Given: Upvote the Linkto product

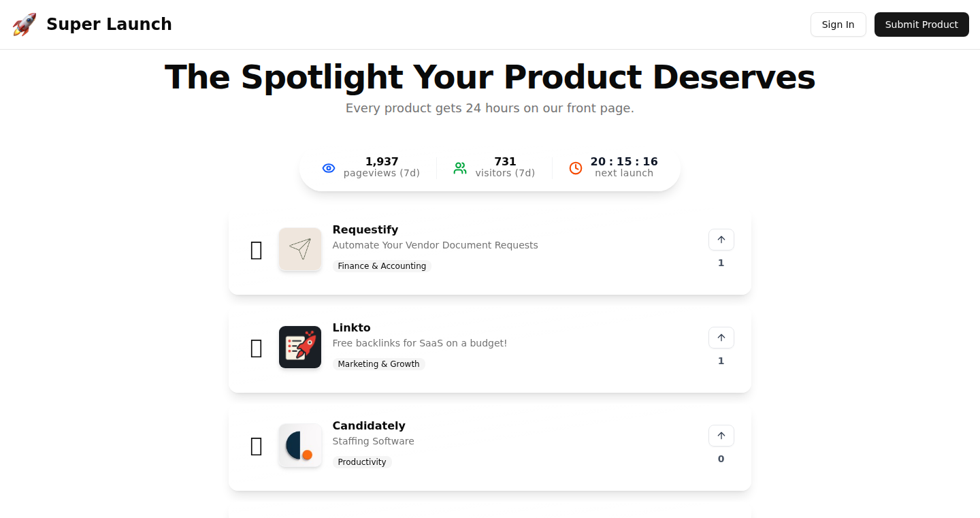Looking at the screenshot, I should (721, 338).
